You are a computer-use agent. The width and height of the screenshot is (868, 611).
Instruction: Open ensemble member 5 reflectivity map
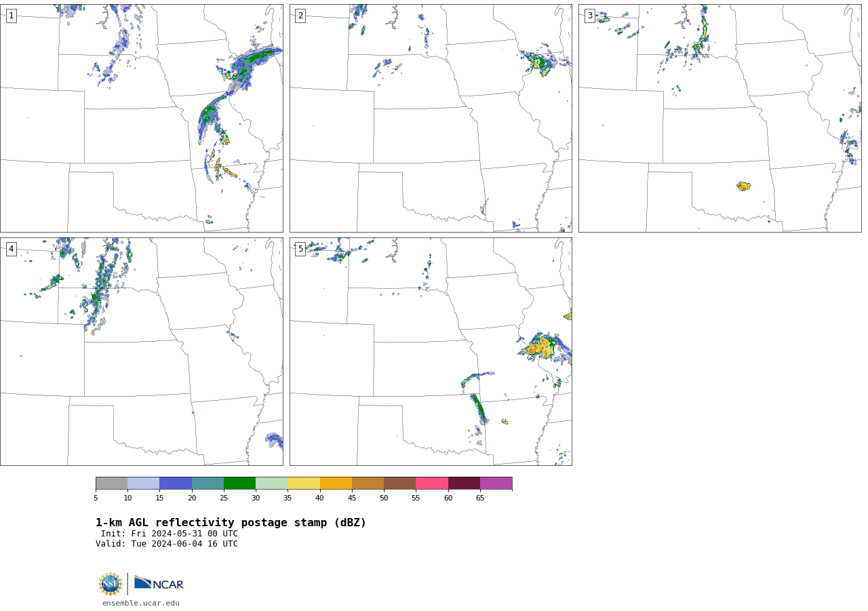[x=431, y=351]
